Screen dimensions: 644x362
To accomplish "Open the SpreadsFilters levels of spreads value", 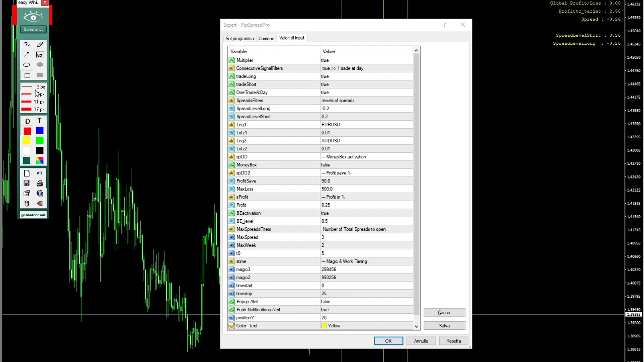I will [366, 101].
